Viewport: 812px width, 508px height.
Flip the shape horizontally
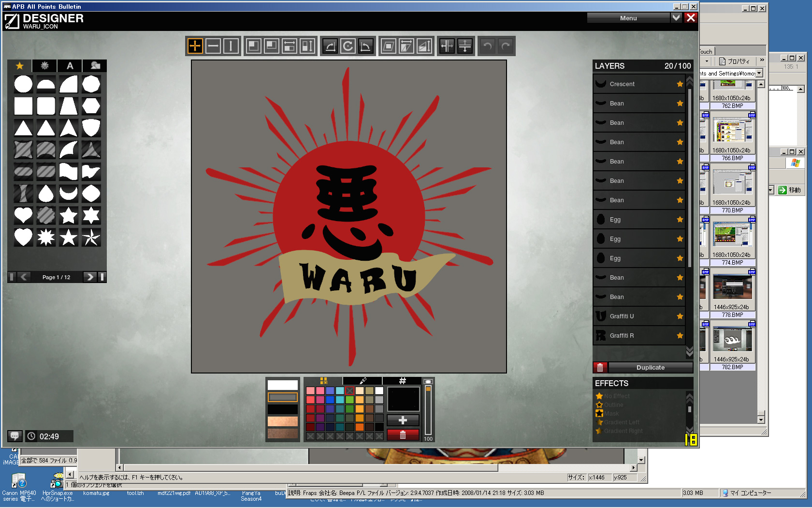[x=447, y=46]
